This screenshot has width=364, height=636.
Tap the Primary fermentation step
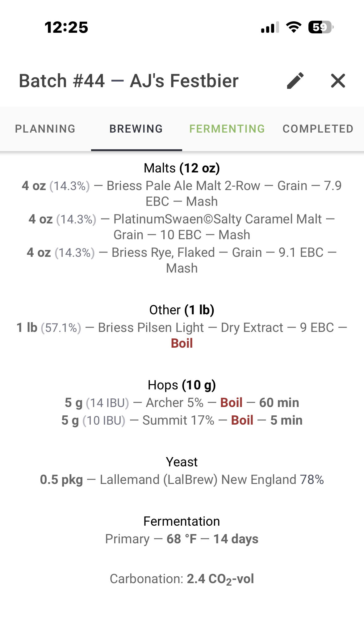click(x=182, y=539)
